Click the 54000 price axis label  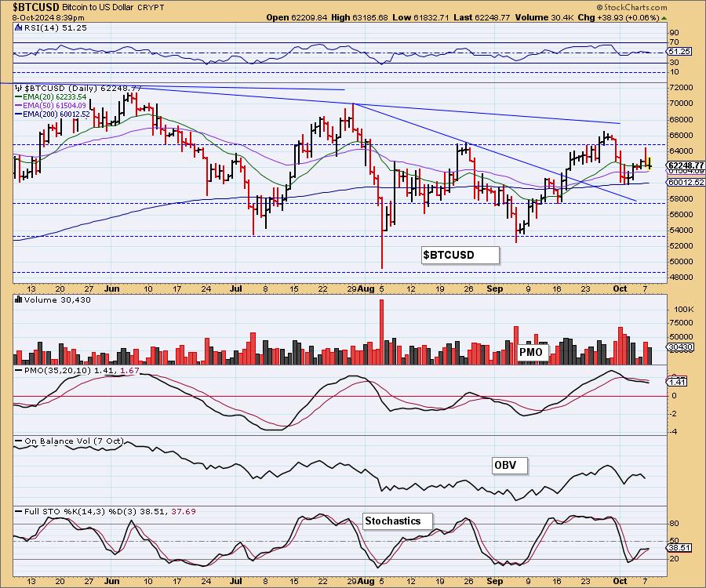coord(681,230)
